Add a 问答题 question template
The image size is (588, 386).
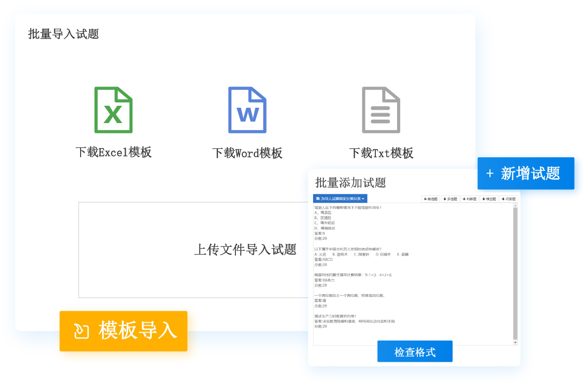tap(508, 199)
